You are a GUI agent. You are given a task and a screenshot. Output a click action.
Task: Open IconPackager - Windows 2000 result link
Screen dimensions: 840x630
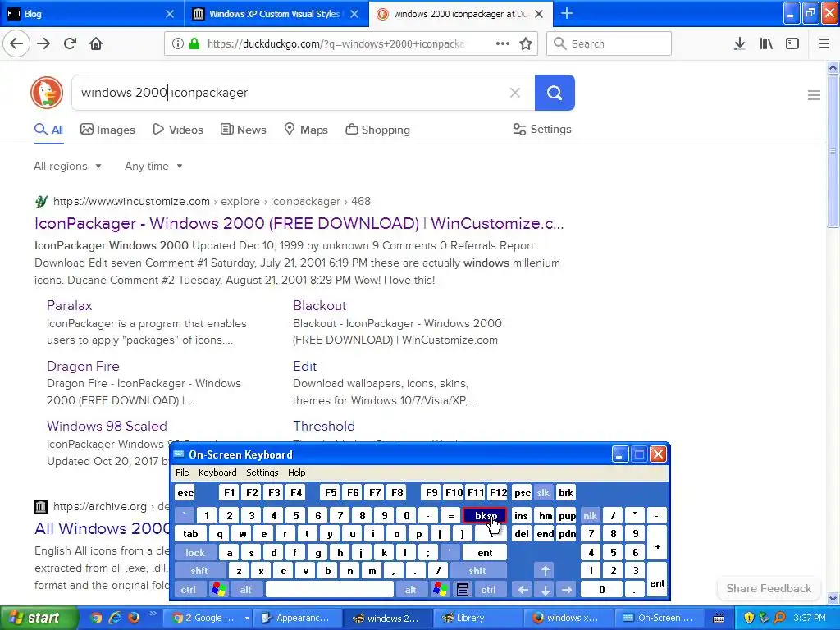tap(299, 223)
